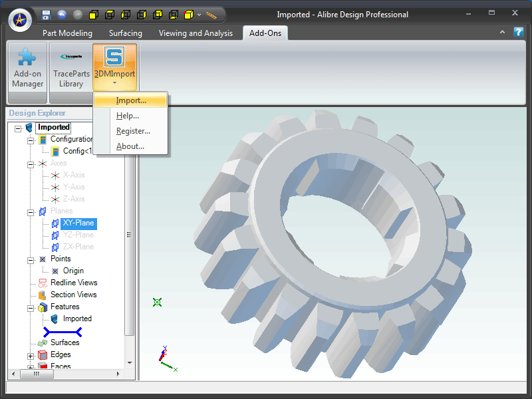Switch to the Part Modeling tab
Screen dimensions: 532x399
click(67, 33)
